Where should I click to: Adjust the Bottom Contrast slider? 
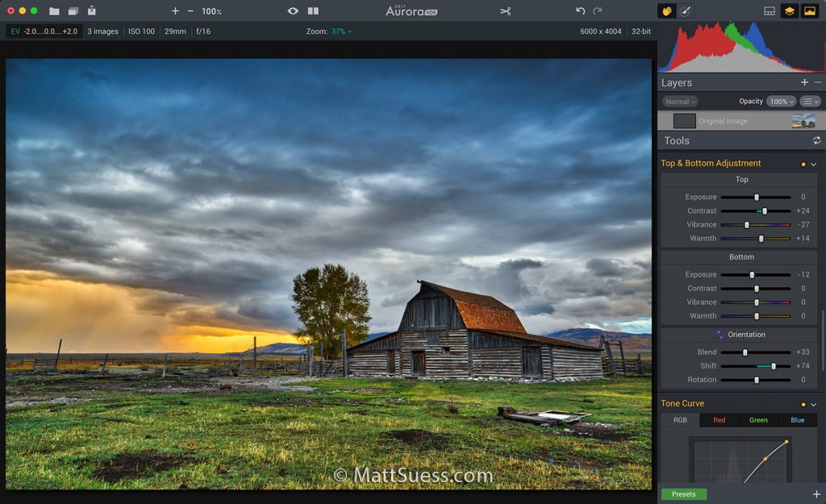(756, 289)
